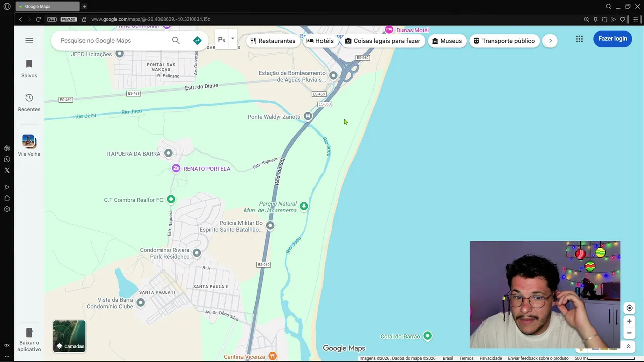Screen dimensions: 644x362
Task: Switch map with Camadas layers thumbnail
Action: click(69, 336)
